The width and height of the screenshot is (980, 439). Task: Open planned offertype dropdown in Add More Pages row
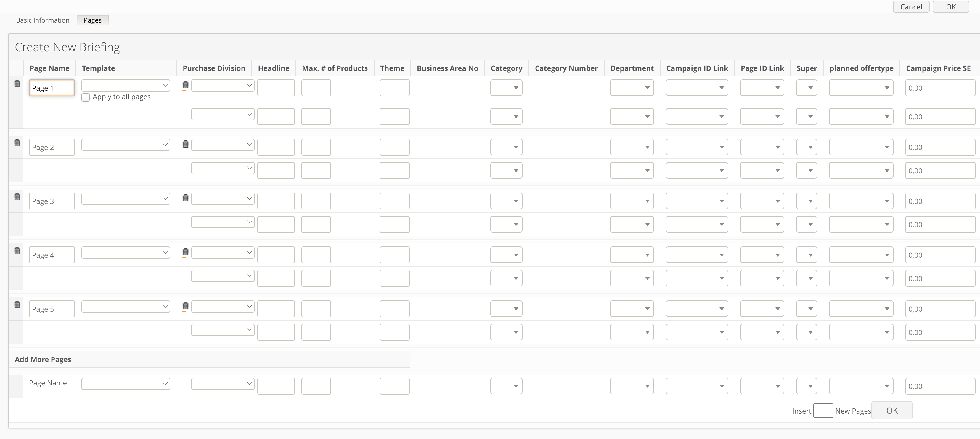(861, 386)
